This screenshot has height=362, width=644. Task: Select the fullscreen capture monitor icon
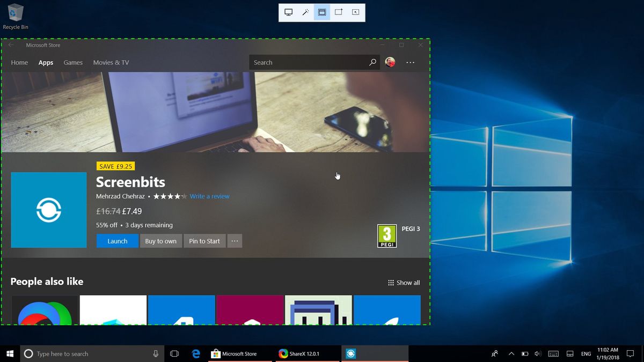coord(288,12)
